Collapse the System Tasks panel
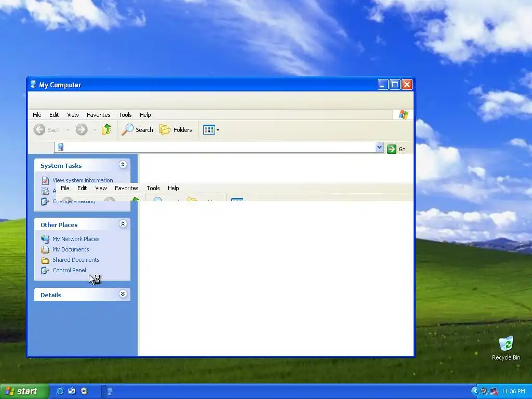 123,165
